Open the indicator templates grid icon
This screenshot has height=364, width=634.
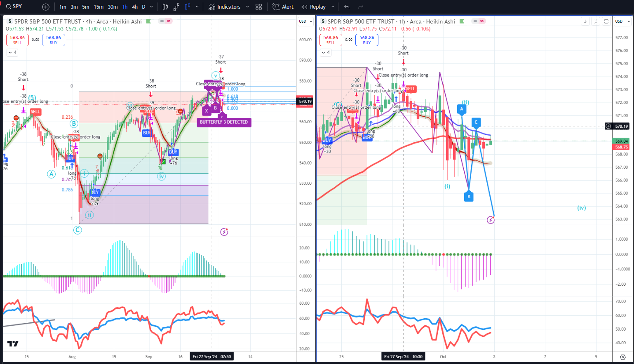259,7
